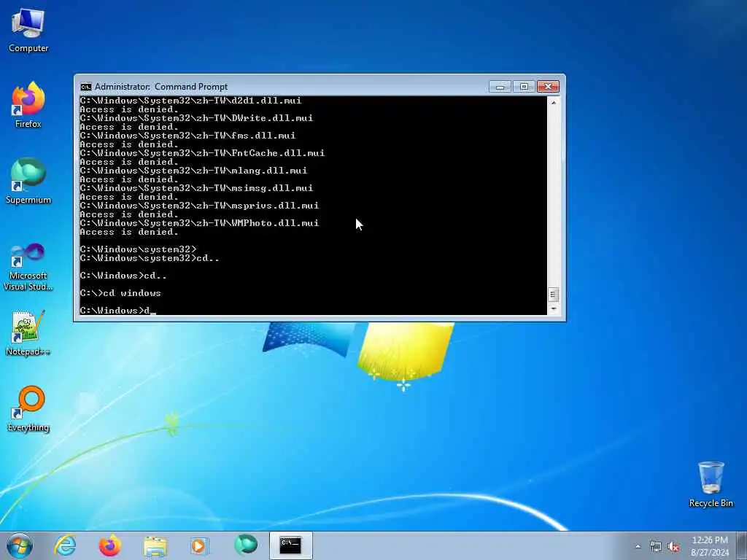Click the console scrollbar down arrow
The width and height of the screenshot is (747, 560).
pyautogui.click(x=553, y=309)
